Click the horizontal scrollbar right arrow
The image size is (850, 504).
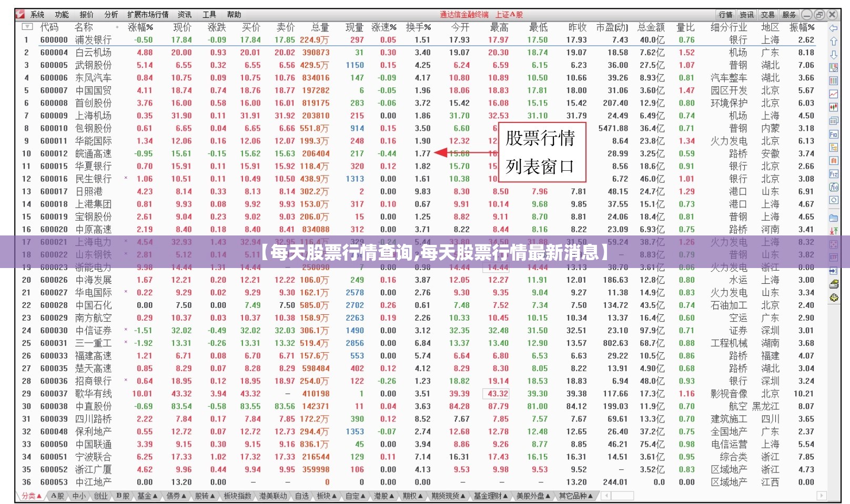point(822,496)
